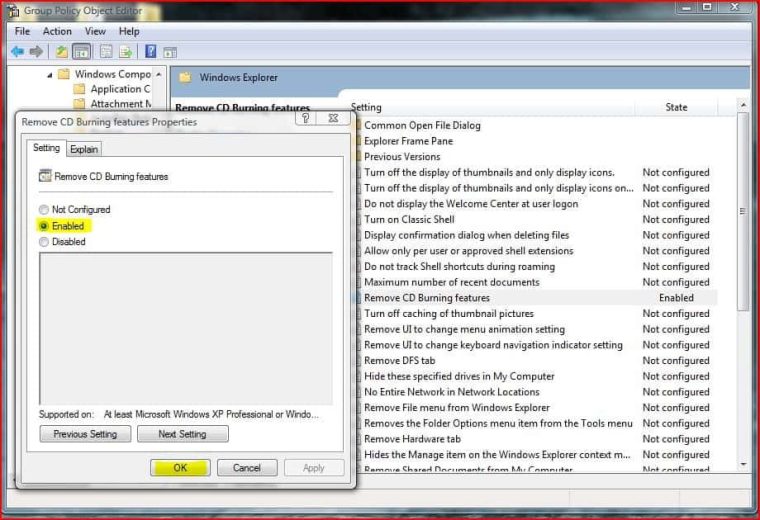Select the Enabled radio button
This screenshot has width=760, height=520.
point(44,226)
